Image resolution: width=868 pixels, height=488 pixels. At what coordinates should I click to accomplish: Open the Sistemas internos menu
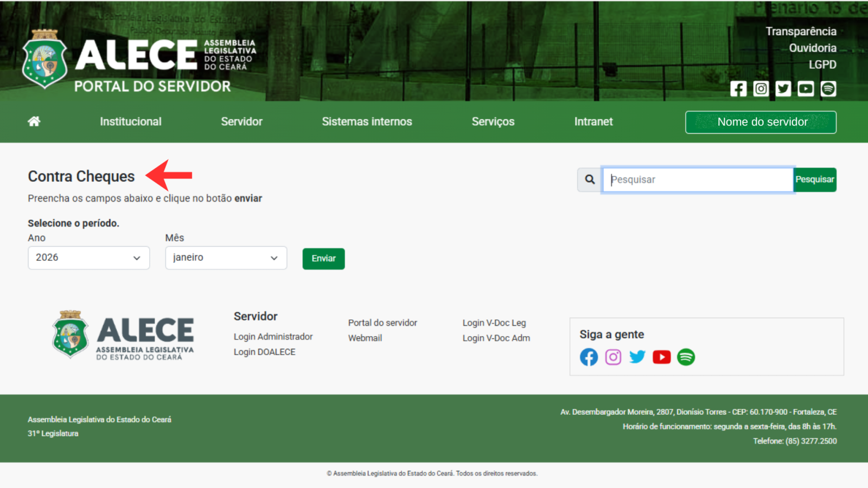pyautogui.click(x=367, y=122)
